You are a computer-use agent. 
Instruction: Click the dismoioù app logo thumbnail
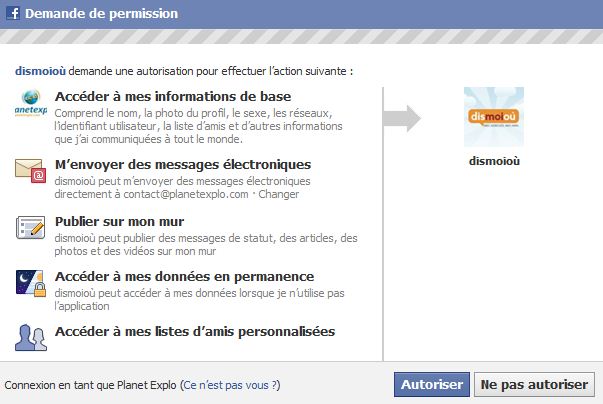coord(494,117)
